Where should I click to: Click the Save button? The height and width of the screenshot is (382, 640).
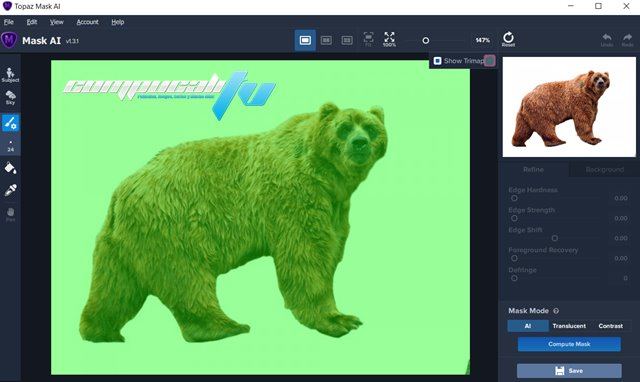[569, 371]
